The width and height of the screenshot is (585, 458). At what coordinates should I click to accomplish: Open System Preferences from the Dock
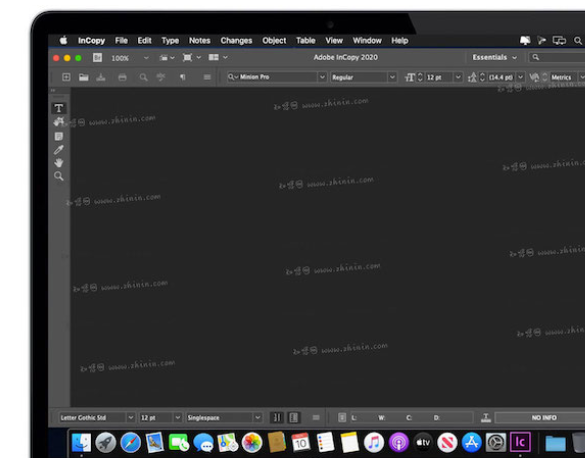(x=496, y=443)
